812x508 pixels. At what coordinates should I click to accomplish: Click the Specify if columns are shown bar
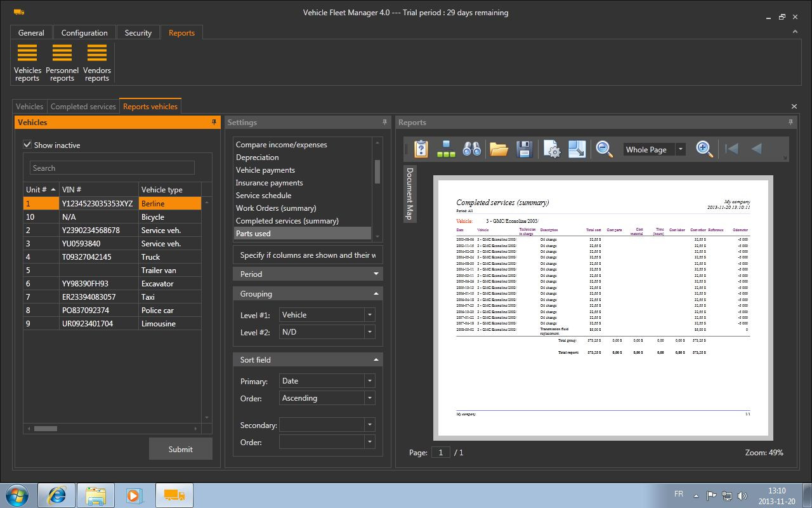tap(308, 255)
